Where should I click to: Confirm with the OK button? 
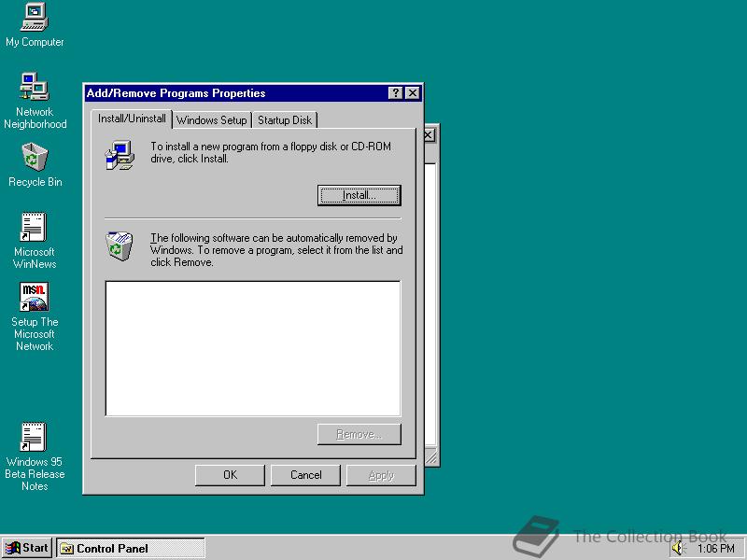pos(230,475)
